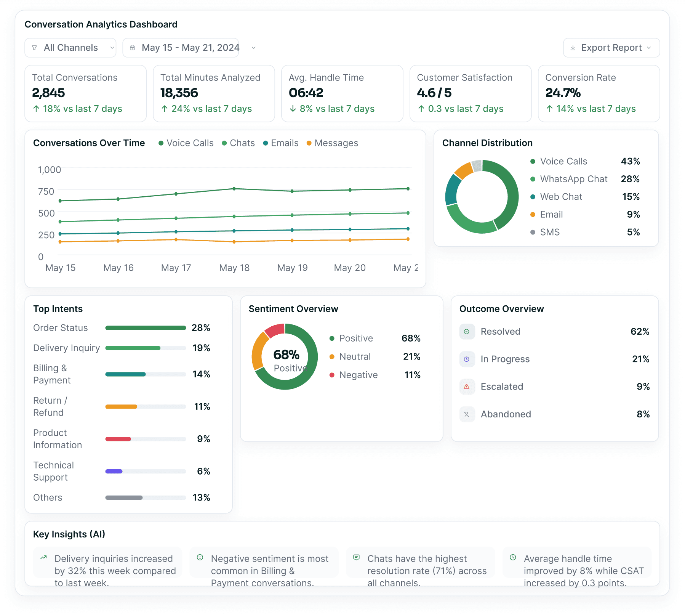The width and height of the screenshot is (685, 616).
Task: Click the Abandoned outcome label
Action: pyautogui.click(x=506, y=414)
